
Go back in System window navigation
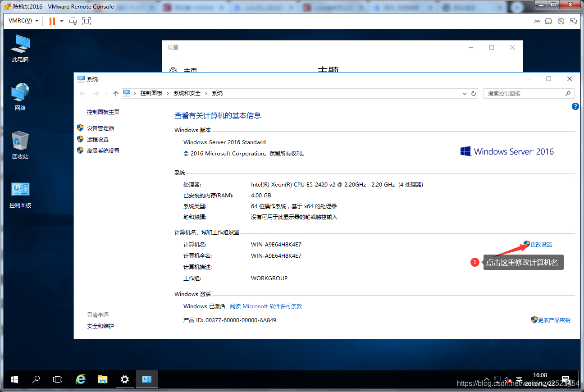(x=82, y=93)
